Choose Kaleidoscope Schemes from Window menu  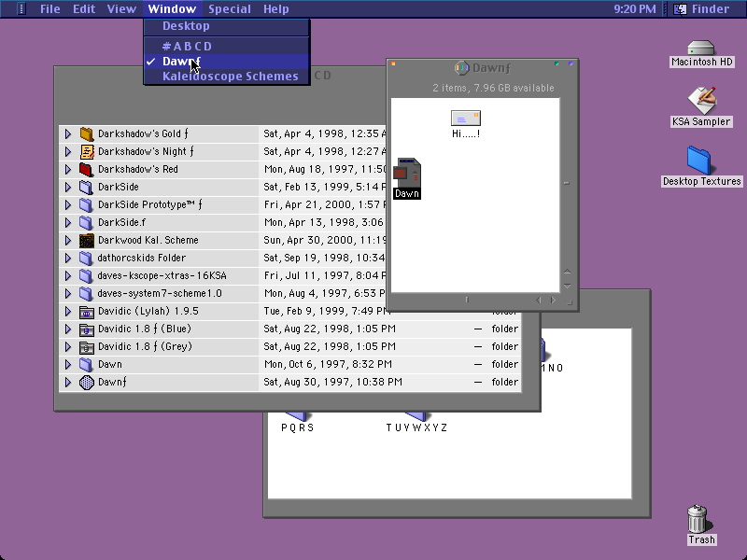tap(227, 77)
